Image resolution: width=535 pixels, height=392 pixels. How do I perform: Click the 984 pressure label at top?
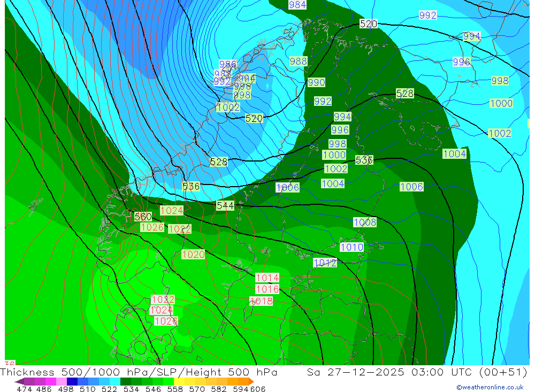(297, 5)
